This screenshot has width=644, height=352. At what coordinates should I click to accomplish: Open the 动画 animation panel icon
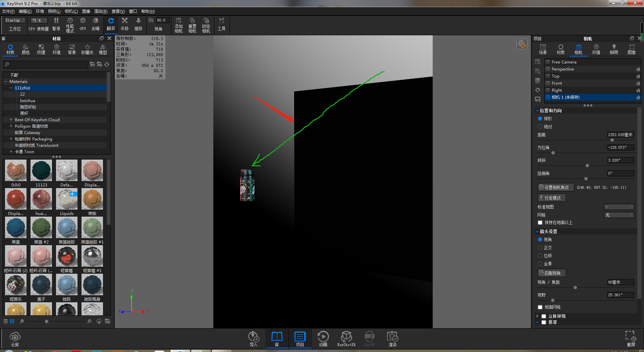(323, 338)
